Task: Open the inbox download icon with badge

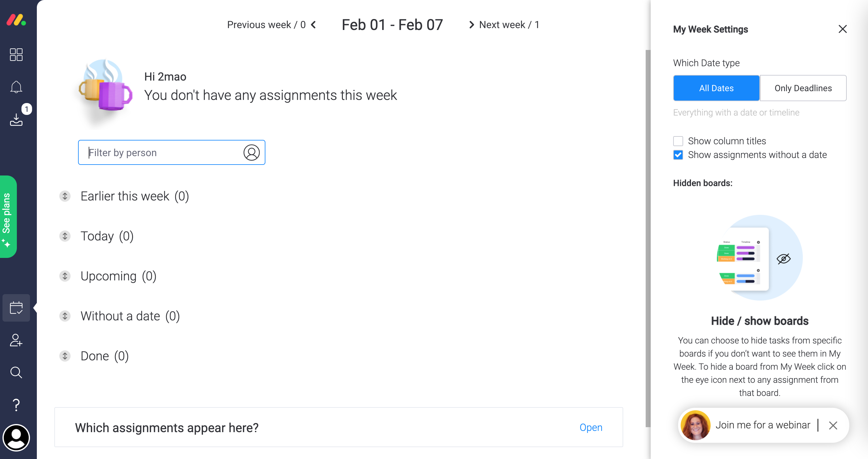Action: pos(16,119)
